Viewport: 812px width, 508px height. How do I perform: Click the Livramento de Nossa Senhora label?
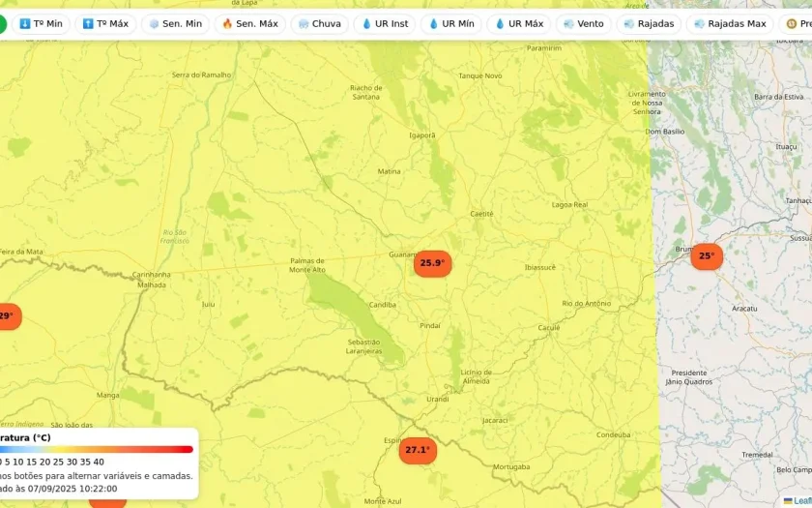[647, 103]
